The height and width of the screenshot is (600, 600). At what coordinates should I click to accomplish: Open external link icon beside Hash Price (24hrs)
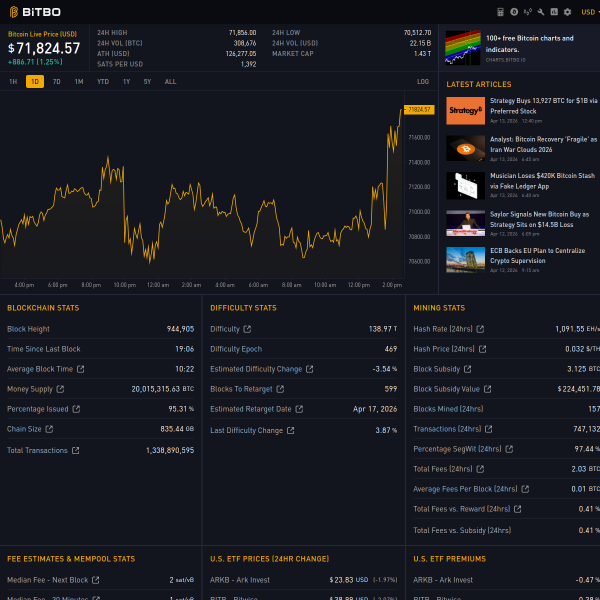click(482, 349)
